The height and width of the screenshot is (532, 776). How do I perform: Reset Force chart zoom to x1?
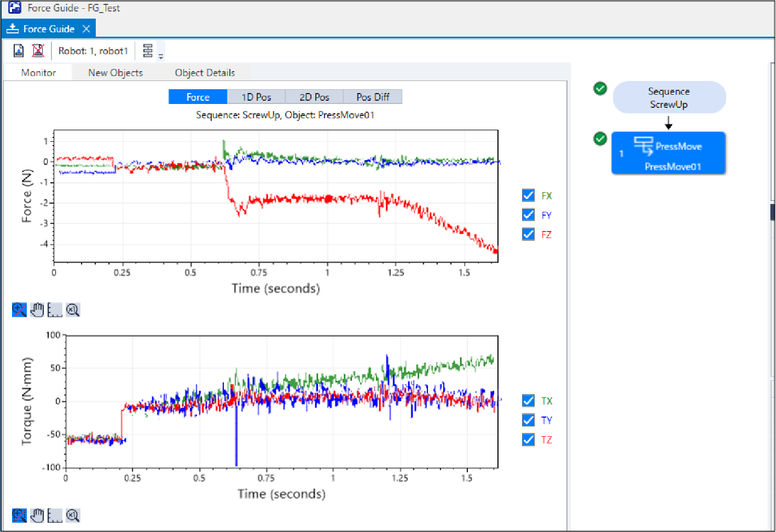73,310
